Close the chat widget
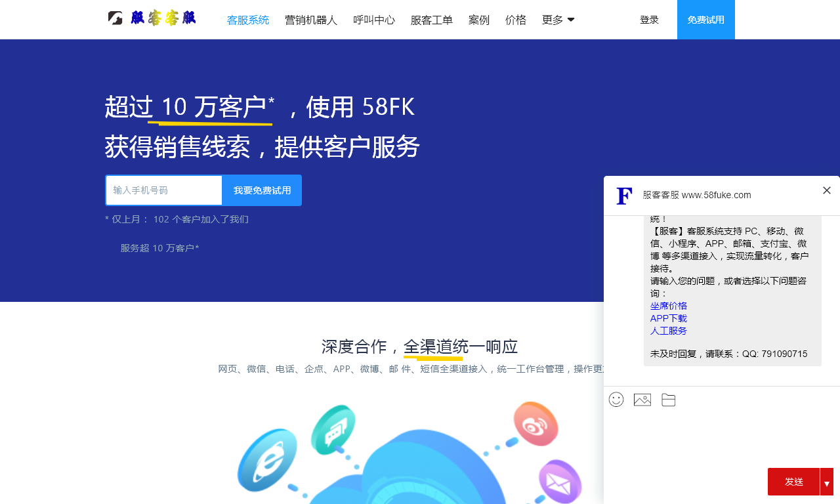Screen dimensions: 840x504 (x=827, y=190)
